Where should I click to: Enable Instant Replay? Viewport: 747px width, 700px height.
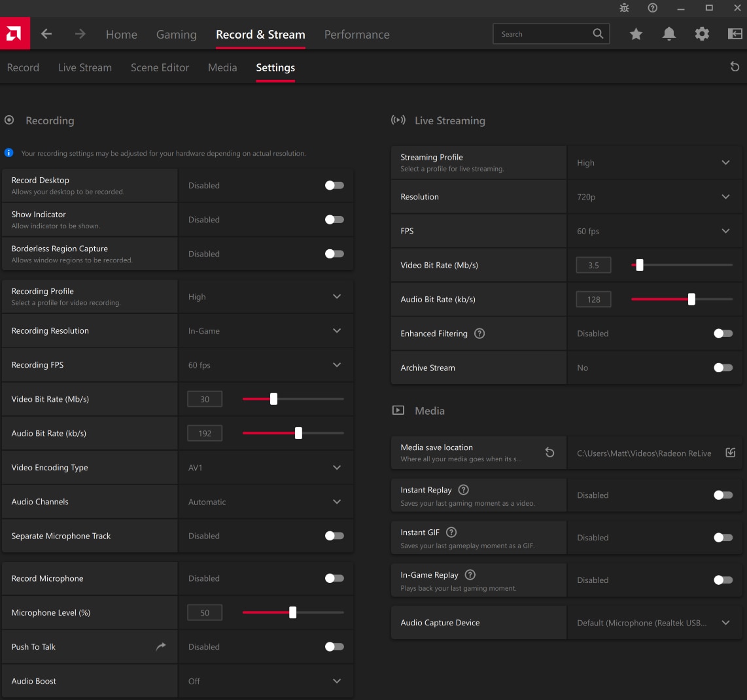point(723,495)
